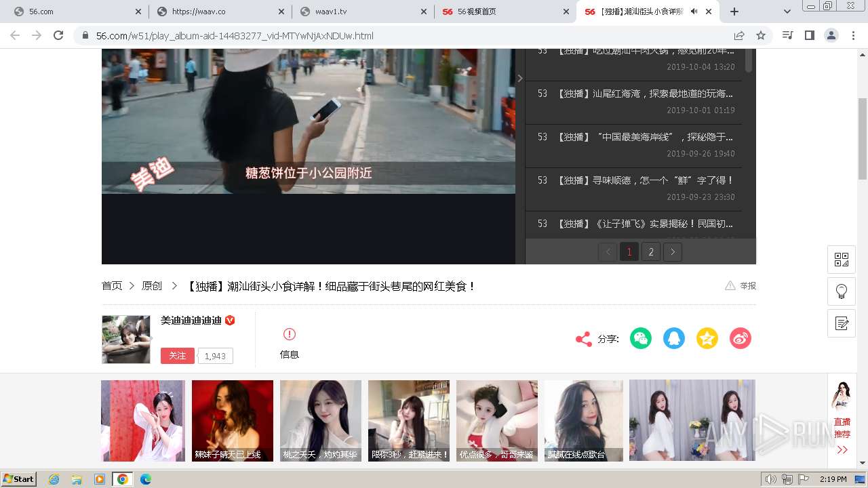Open the Chrome profile avatar
This screenshot has height=488, width=868.
[831, 35]
